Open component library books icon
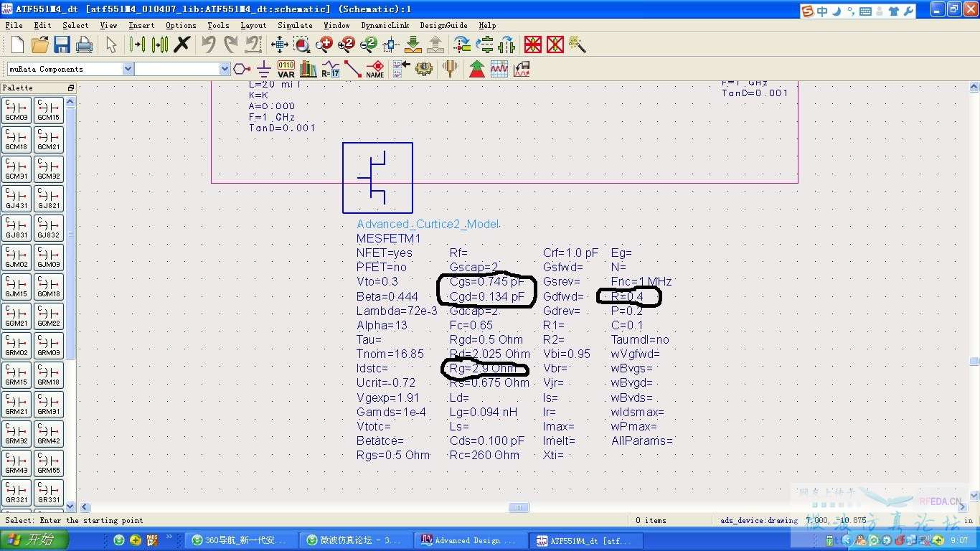This screenshot has width=980, height=551. point(308,69)
